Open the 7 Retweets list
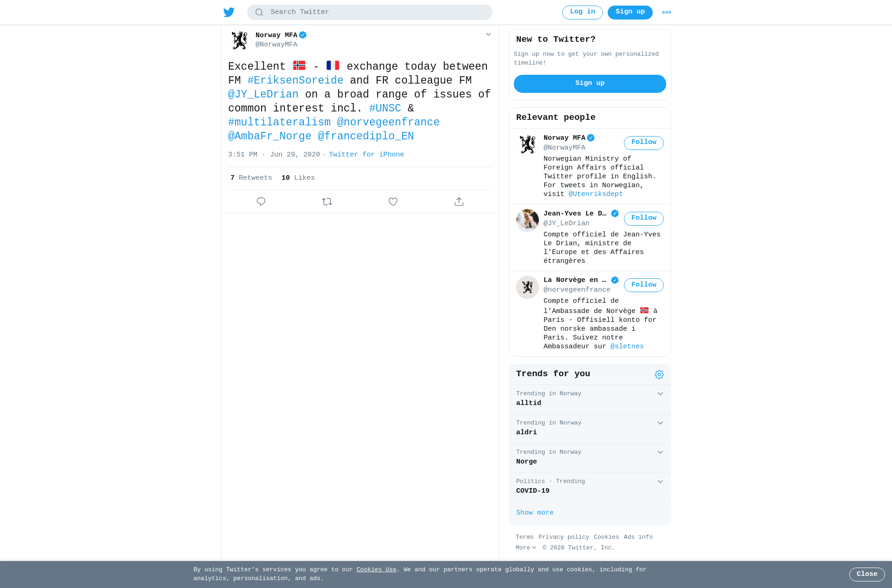This screenshot has width=892, height=588. pos(251,178)
